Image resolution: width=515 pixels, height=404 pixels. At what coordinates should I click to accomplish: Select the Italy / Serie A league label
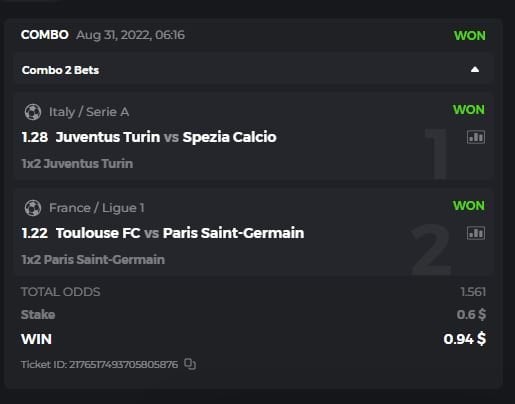[89, 112]
